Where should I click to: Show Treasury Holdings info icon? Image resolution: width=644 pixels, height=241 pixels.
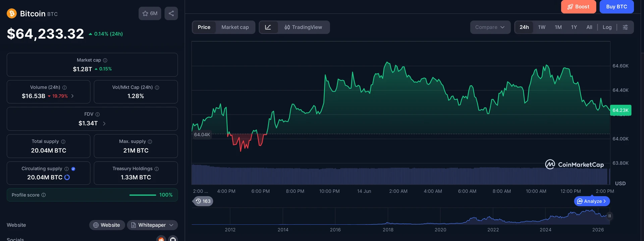pyautogui.click(x=157, y=169)
